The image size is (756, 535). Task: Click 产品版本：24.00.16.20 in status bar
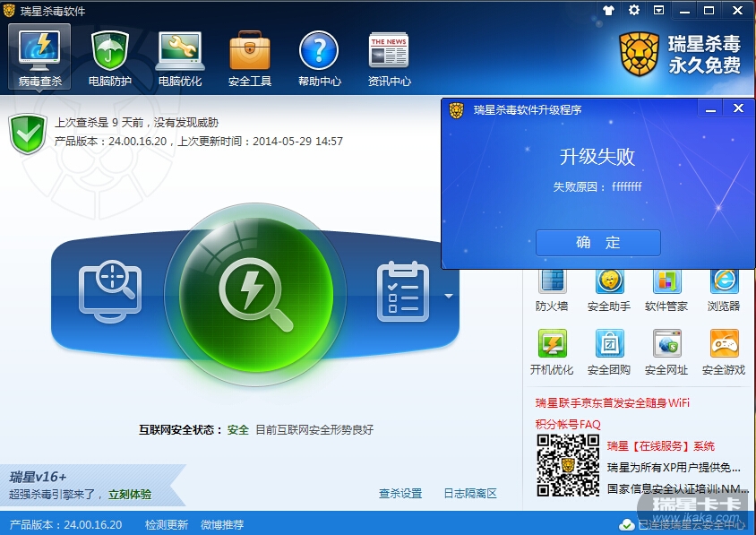65,524
